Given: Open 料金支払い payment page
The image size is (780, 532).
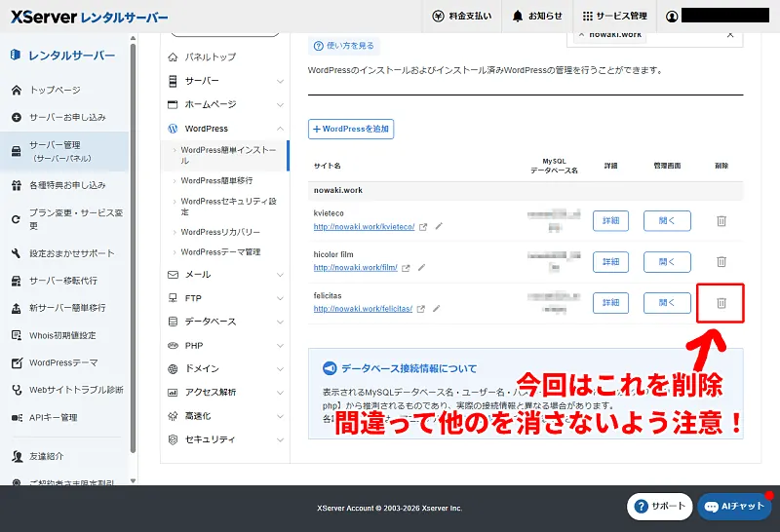Looking at the screenshot, I should point(461,16).
